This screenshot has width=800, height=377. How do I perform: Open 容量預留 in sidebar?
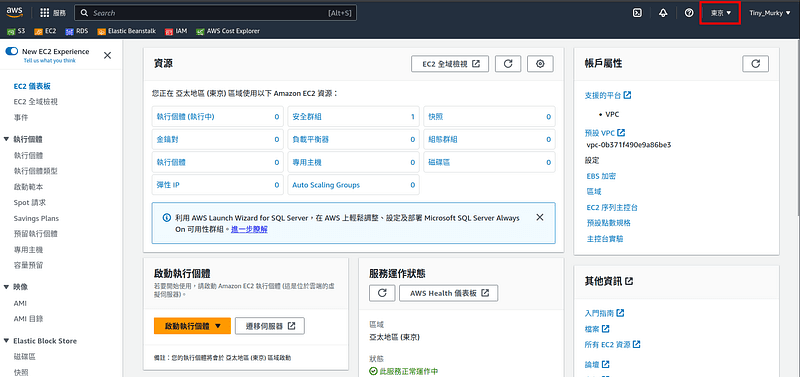(x=29, y=265)
